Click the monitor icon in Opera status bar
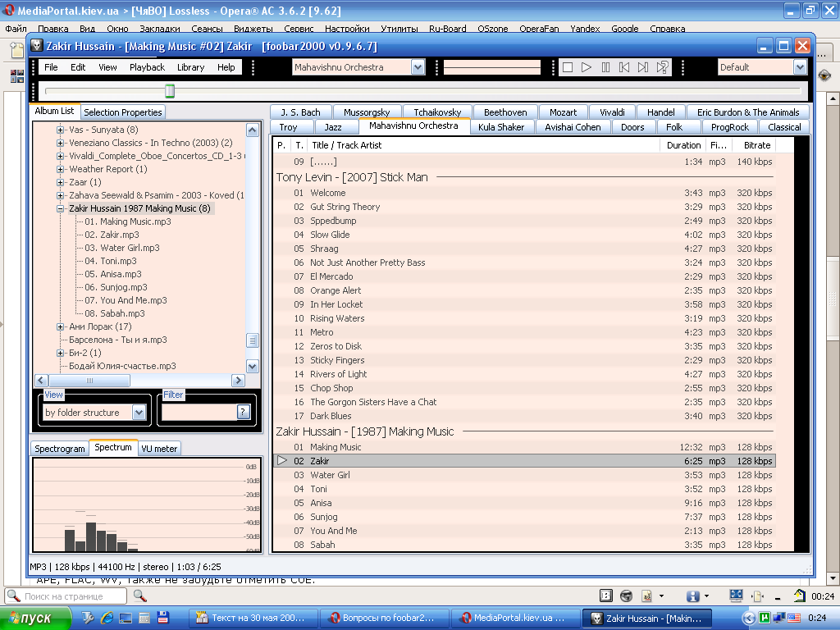 point(736,596)
